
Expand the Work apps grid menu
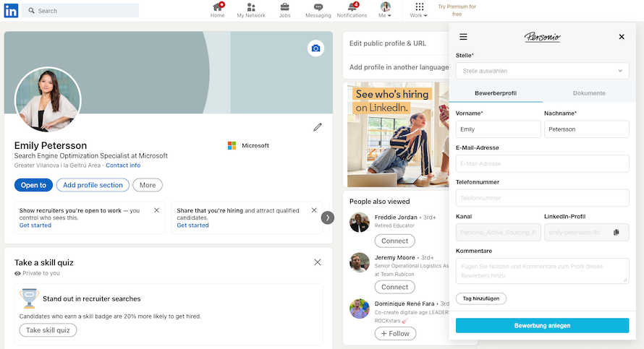(x=418, y=10)
